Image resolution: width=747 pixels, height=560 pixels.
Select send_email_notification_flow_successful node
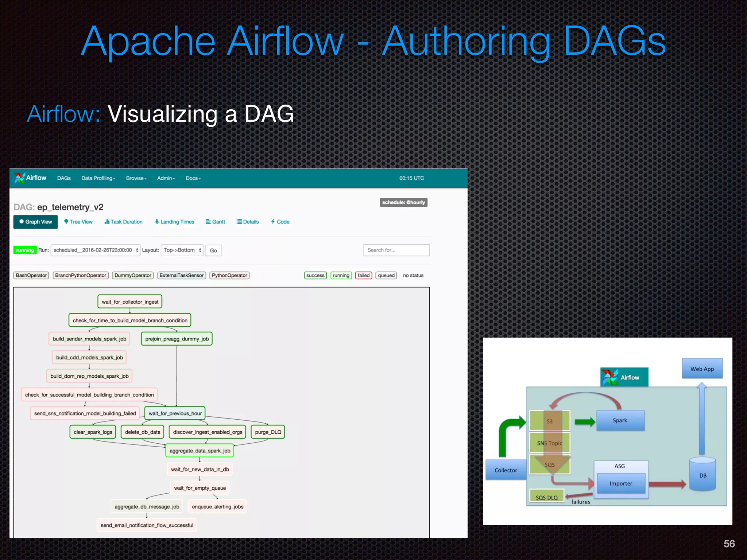tap(147, 525)
